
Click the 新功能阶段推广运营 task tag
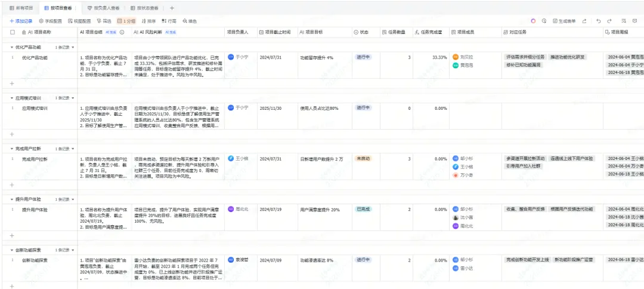573,260
